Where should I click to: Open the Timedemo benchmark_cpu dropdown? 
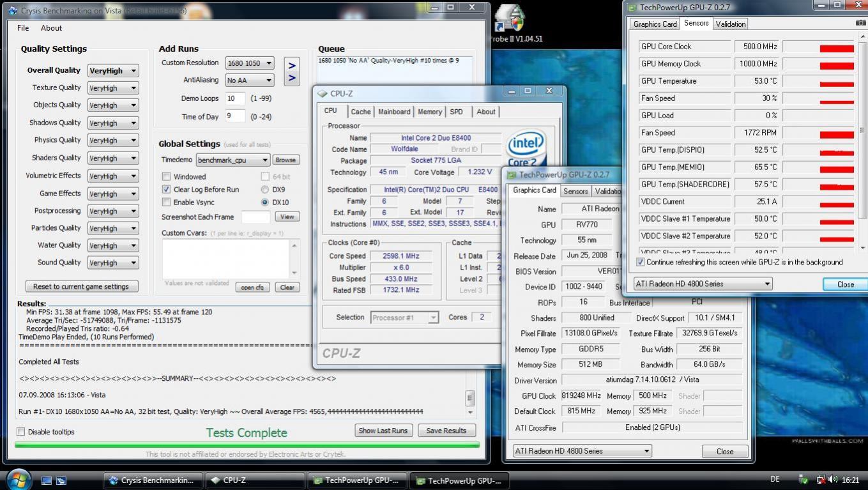tap(233, 160)
